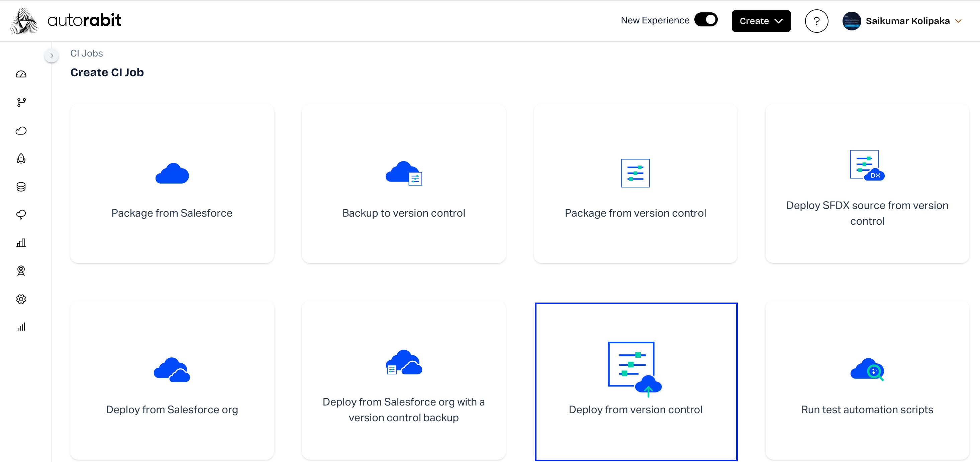Click the help question mark button
The height and width of the screenshot is (462, 980).
[816, 21]
